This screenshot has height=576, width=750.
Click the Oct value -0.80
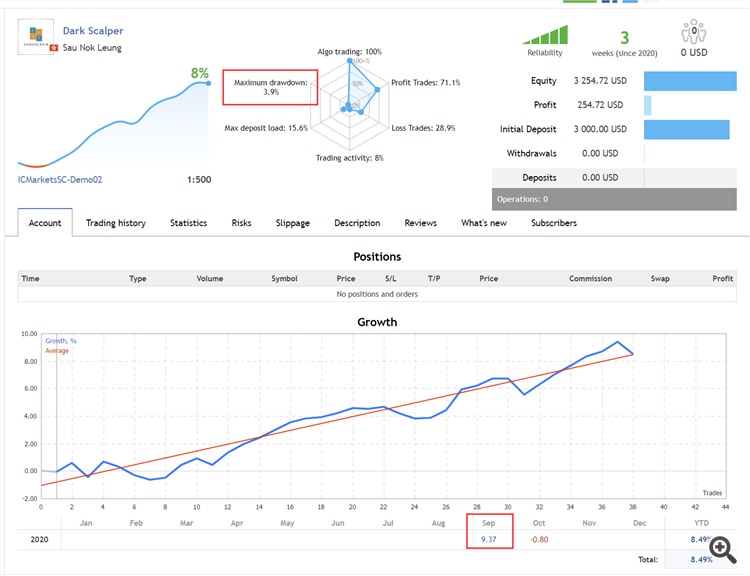pyautogui.click(x=539, y=539)
